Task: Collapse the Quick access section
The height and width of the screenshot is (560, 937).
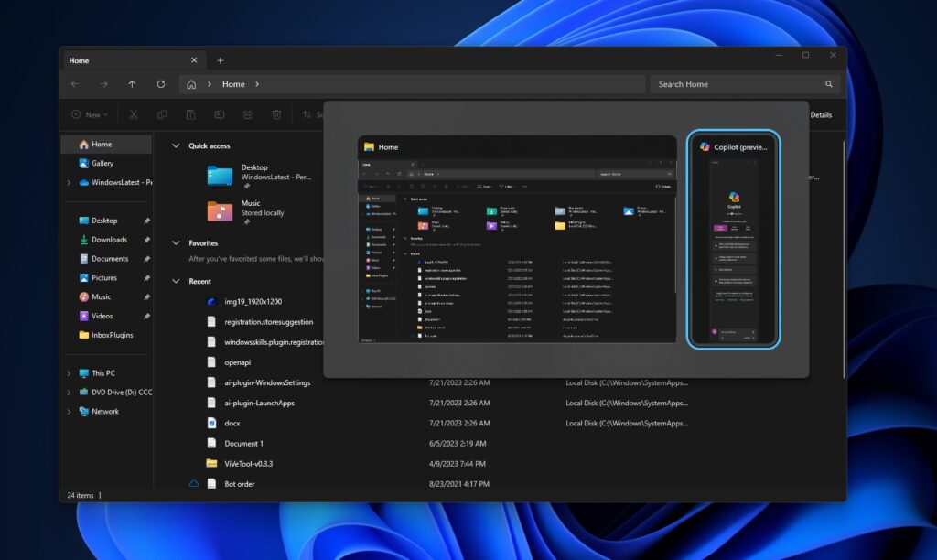Action: (x=175, y=145)
